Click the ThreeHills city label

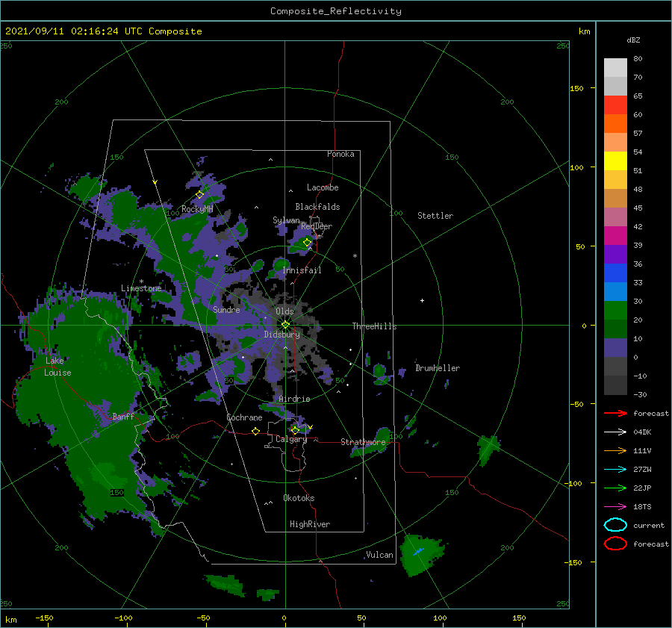(x=375, y=326)
